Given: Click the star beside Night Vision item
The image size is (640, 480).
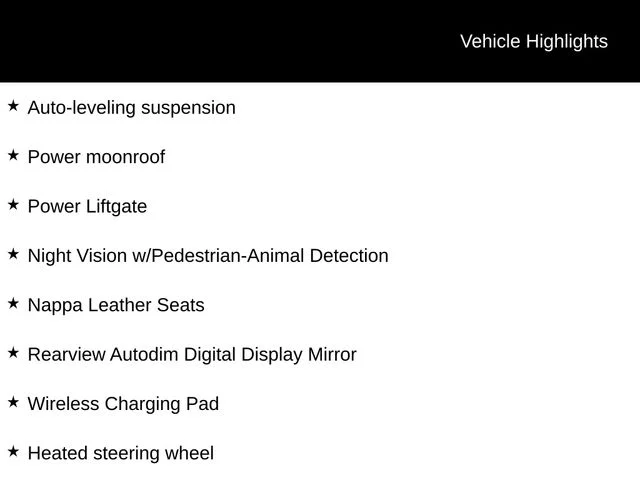Looking at the screenshot, I should point(13,254).
